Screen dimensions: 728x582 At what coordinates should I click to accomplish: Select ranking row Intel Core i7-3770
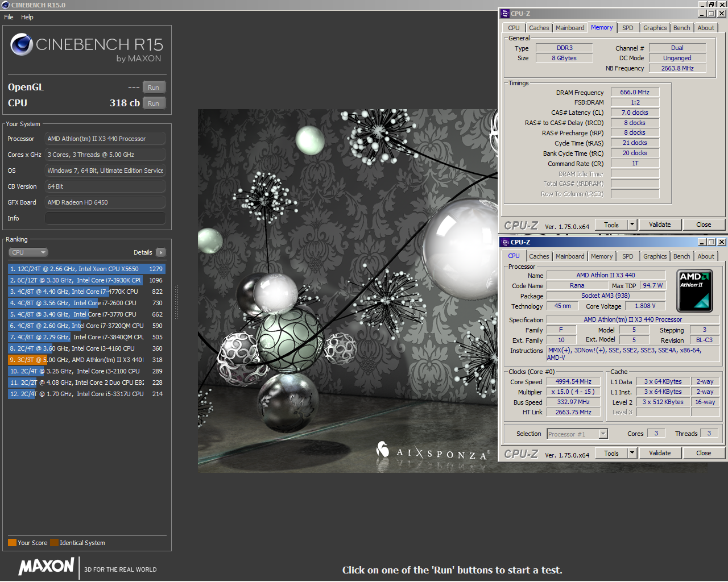point(86,314)
